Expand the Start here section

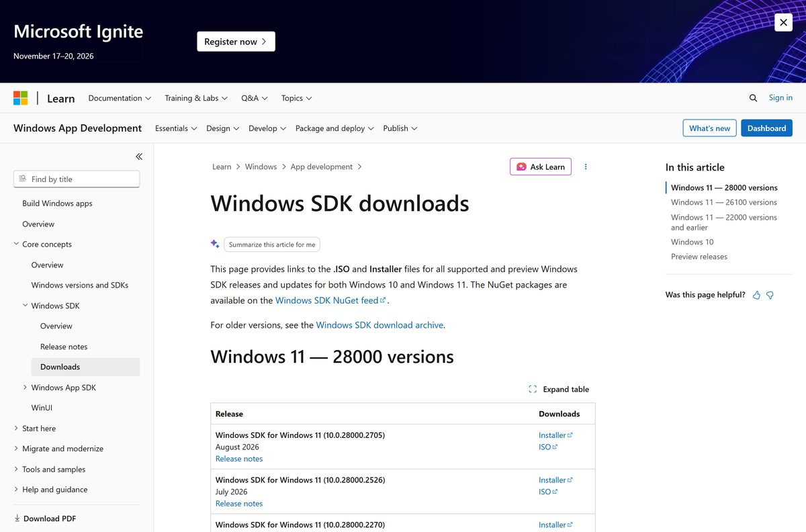(x=39, y=429)
